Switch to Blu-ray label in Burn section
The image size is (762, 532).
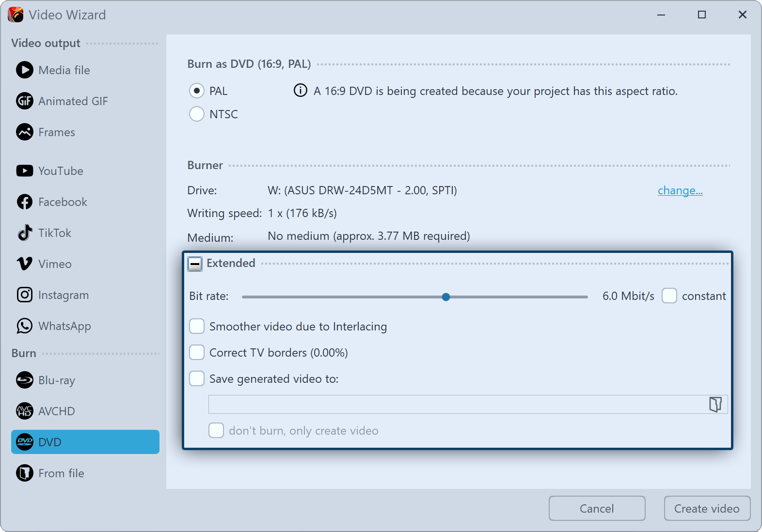[x=57, y=380]
